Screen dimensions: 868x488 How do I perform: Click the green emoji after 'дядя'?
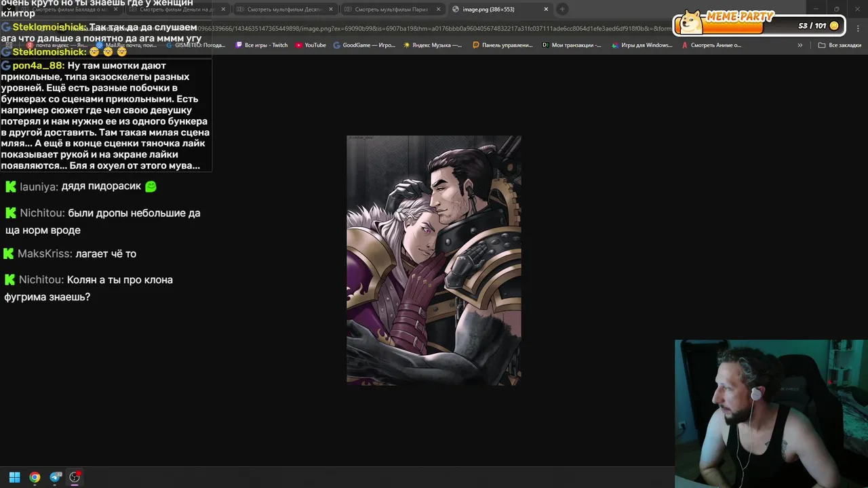click(151, 186)
